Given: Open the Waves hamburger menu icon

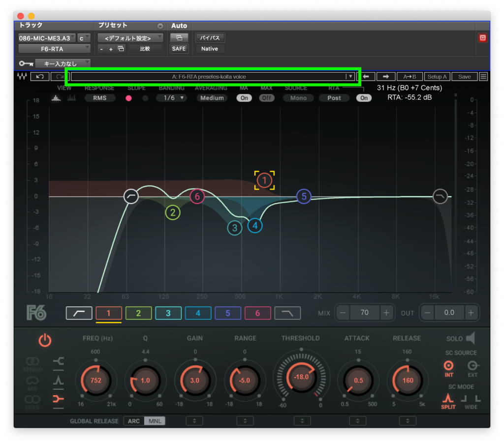Looking at the screenshot, I should click(x=483, y=77).
